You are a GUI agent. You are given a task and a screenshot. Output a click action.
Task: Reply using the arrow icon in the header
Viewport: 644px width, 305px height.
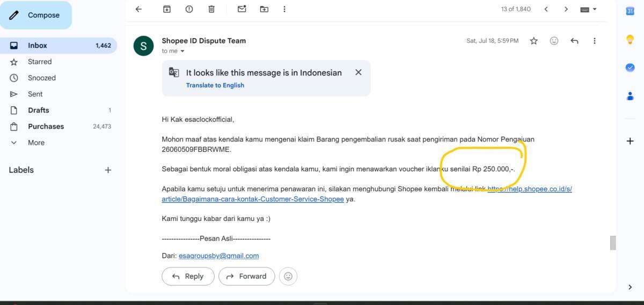(574, 41)
